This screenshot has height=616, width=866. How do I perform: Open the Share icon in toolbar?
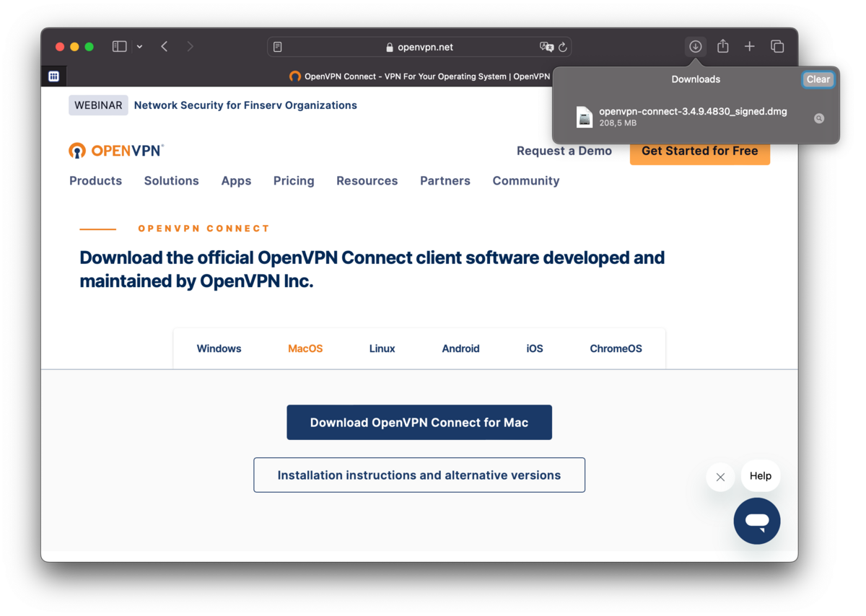click(x=722, y=47)
